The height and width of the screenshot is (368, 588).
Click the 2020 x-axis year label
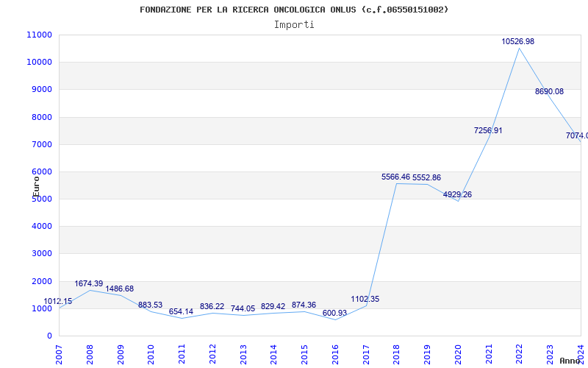(458, 355)
